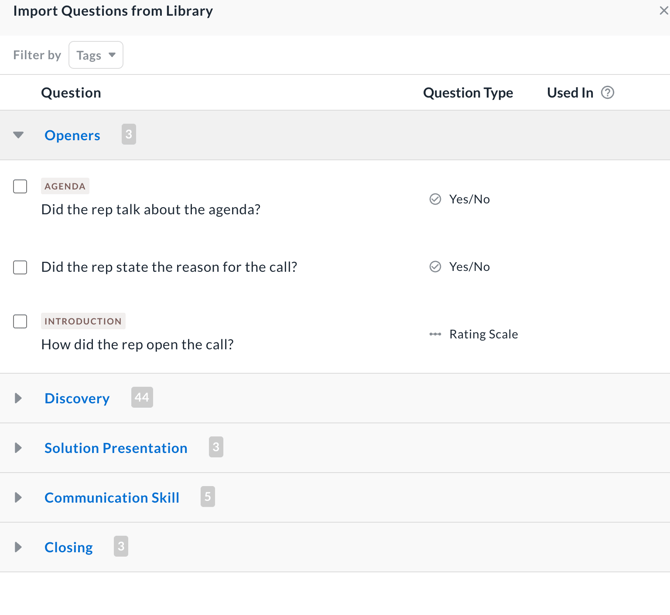Click the help icon next to Used In
670x615 pixels.
click(607, 93)
